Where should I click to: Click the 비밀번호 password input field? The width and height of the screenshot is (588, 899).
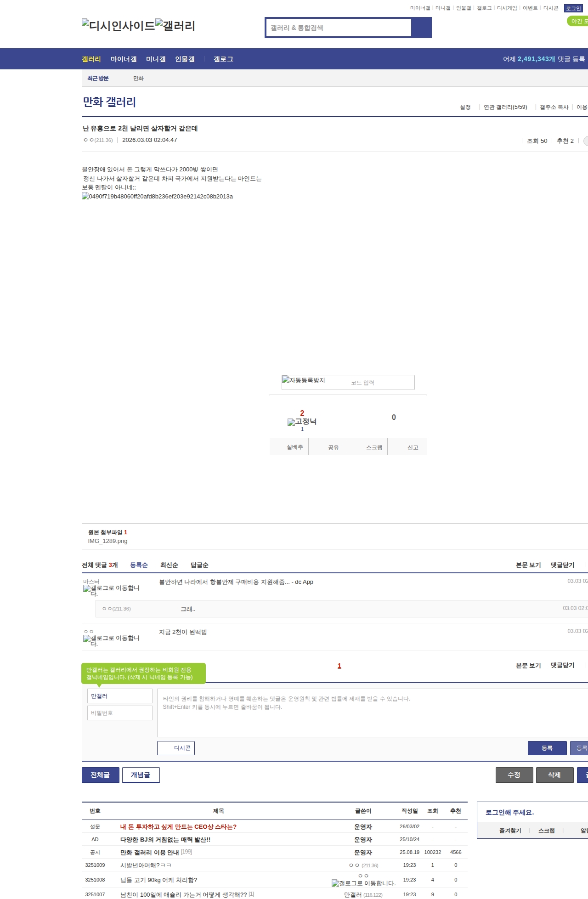(119, 713)
